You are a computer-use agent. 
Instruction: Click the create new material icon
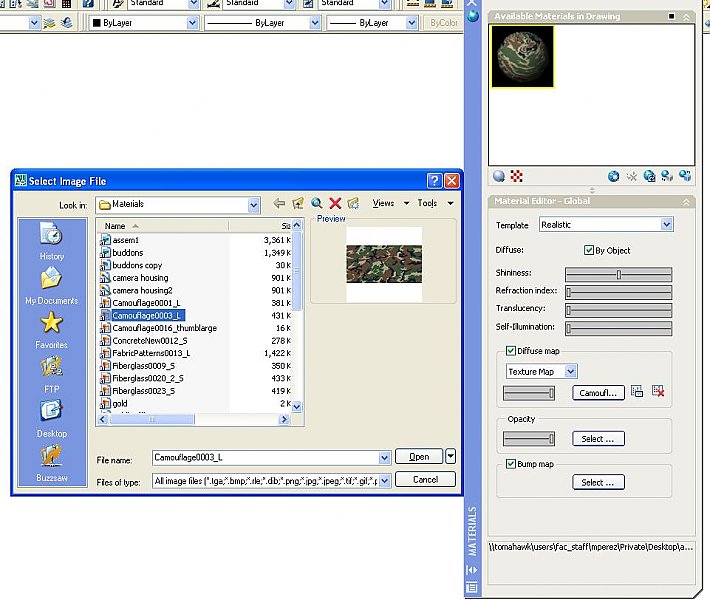614,176
